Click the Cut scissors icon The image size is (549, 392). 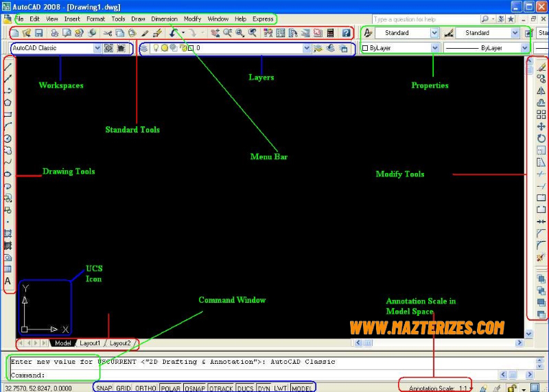click(x=108, y=33)
